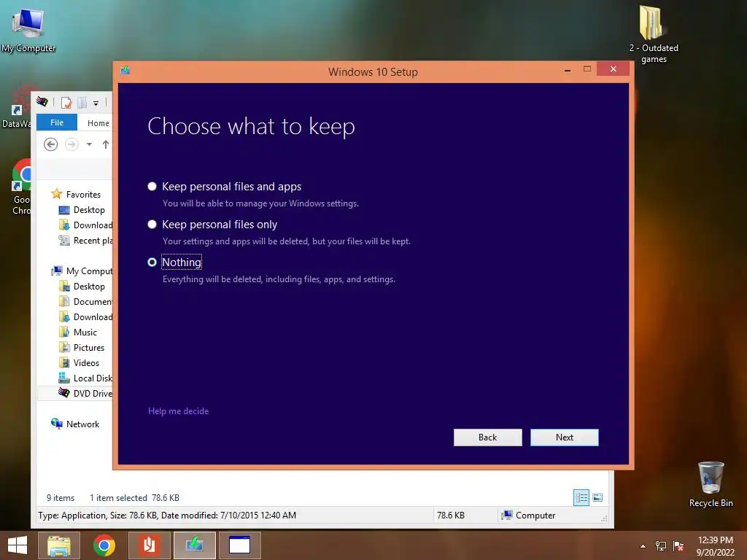Select Documents in navigation pane

click(x=85, y=301)
